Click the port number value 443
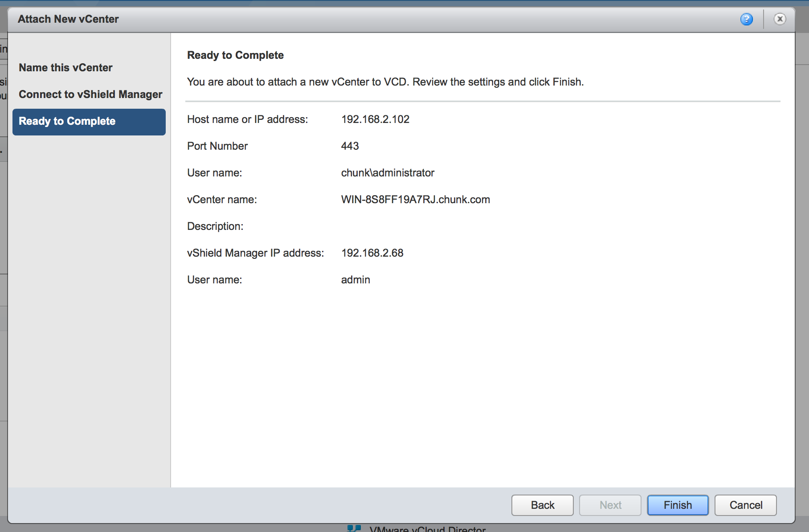 point(350,146)
